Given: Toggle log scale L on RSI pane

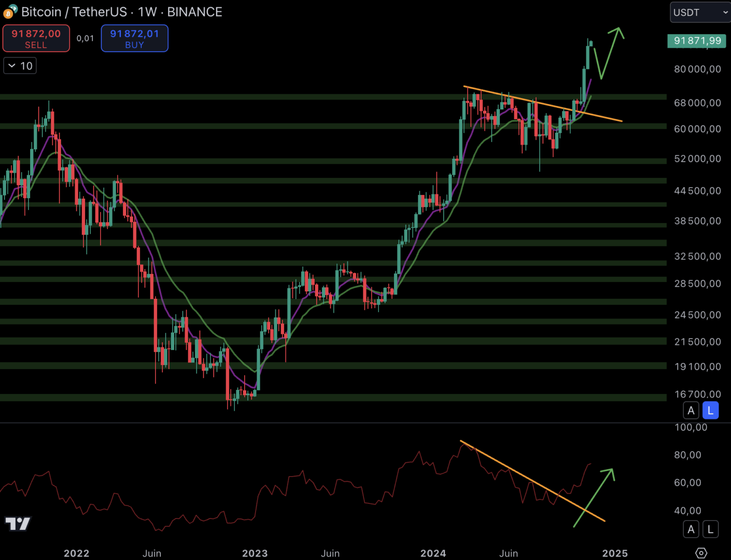Looking at the screenshot, I should click(710, 529).
